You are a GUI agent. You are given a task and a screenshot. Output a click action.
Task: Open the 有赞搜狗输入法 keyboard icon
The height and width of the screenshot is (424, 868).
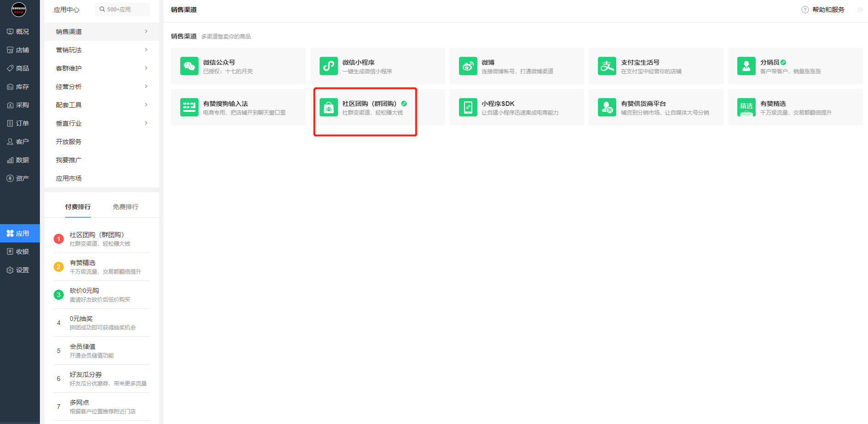(x=189, y=107)
